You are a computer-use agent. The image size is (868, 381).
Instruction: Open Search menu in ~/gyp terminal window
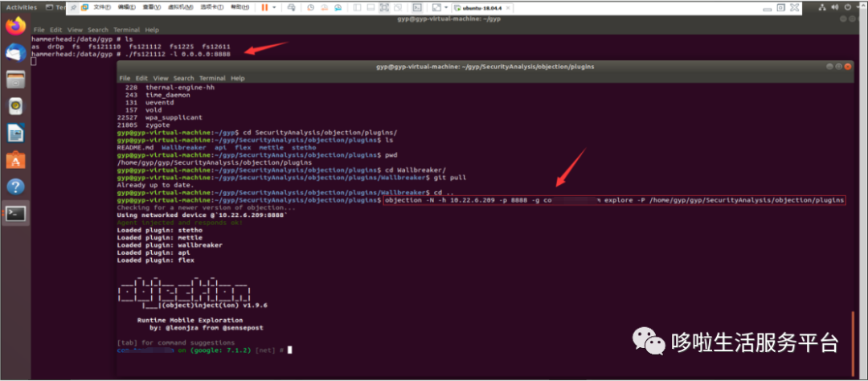coord(98,30)
